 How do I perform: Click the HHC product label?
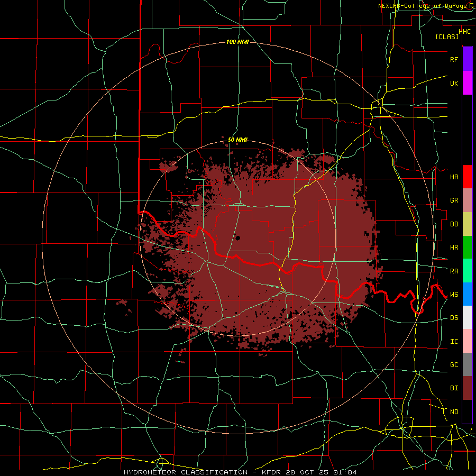[464, 32]
